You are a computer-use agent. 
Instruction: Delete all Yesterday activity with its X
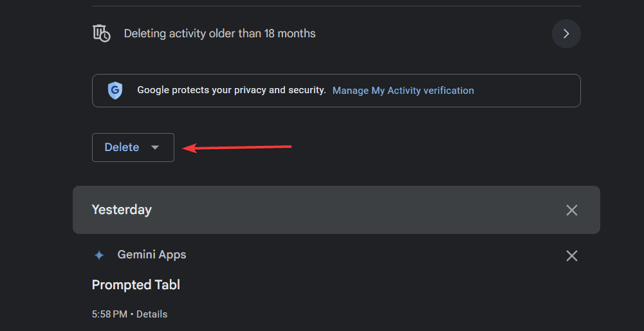pyautogui.click(x=572, y=210)
